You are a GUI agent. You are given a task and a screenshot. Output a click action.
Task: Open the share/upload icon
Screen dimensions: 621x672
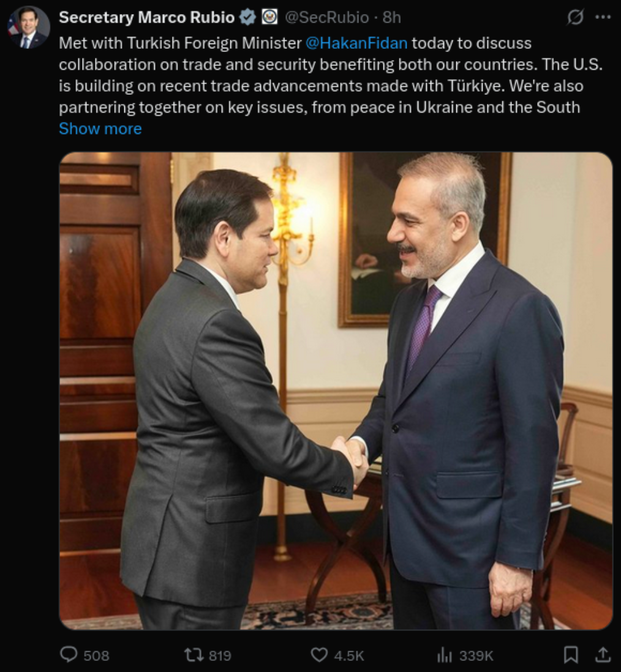pos(603,654)
